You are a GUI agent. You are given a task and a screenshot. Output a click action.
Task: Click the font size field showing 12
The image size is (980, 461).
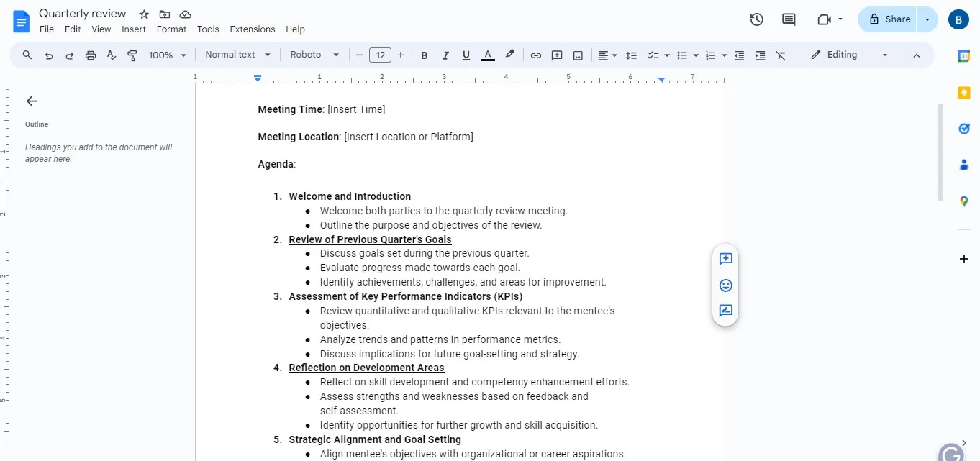[380, 55]
